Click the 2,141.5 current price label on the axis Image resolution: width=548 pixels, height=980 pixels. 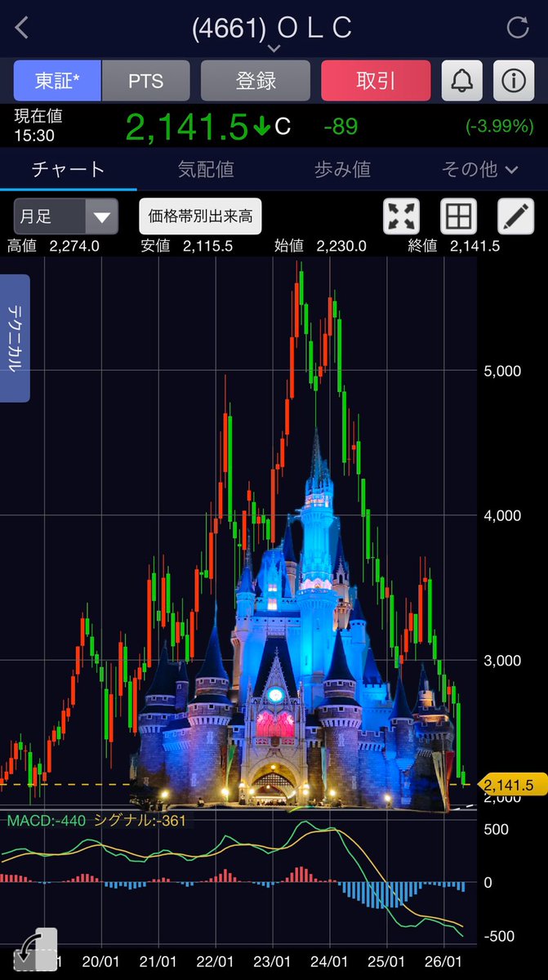point(510,786)
